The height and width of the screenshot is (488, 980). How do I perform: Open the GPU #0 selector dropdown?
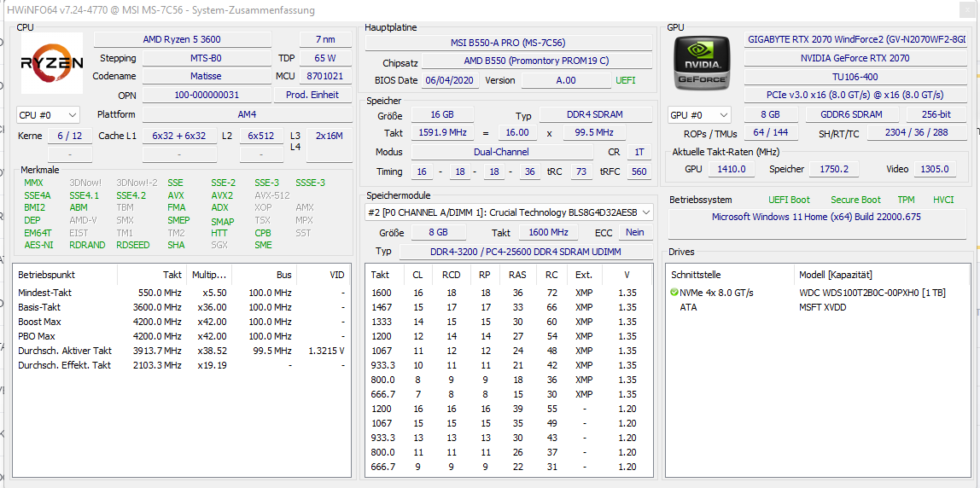[x=699, y=115]
